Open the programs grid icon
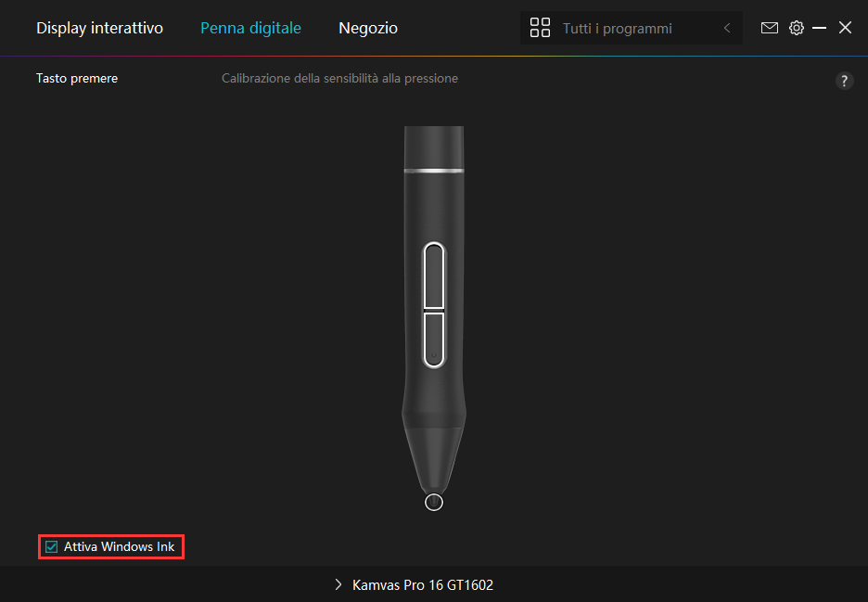Image resolution: width=868 pixels, height=602 pixels. 540,28
